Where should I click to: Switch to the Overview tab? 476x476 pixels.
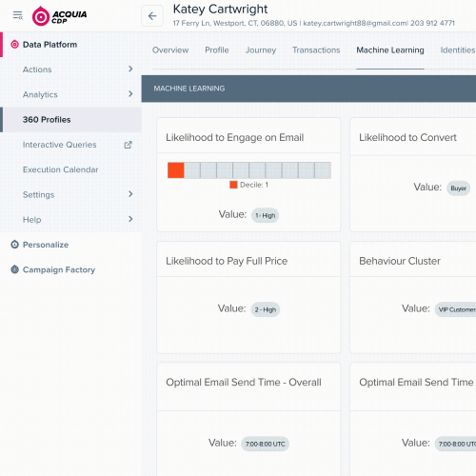pyautogui.click(x=170, y=50)
